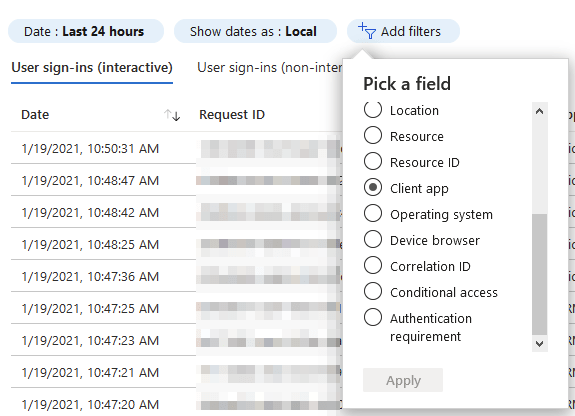
Task: Open Show dates as Local filter
Action: [255, 31]
